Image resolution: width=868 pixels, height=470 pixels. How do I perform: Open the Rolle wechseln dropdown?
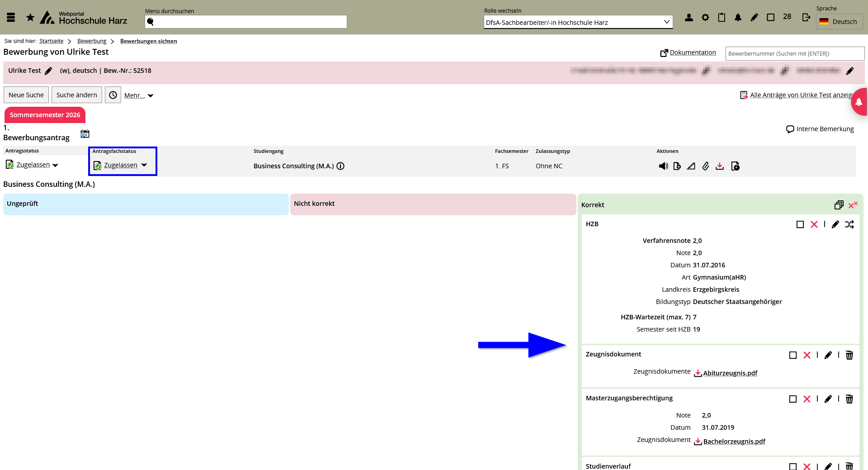[x=578, y=22]
